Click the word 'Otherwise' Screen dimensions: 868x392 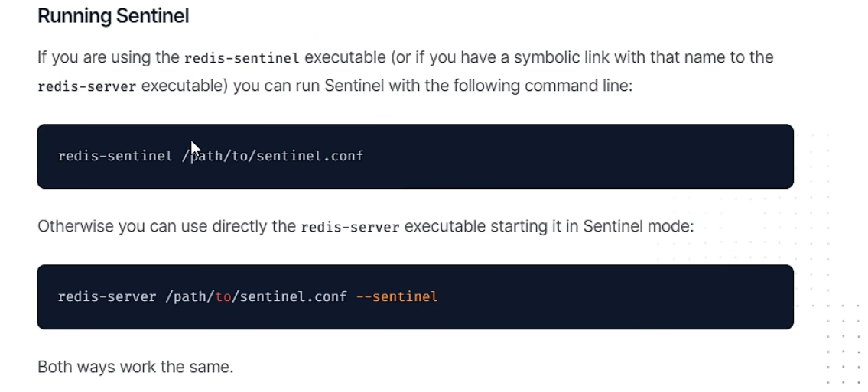[x=75, y=227]
